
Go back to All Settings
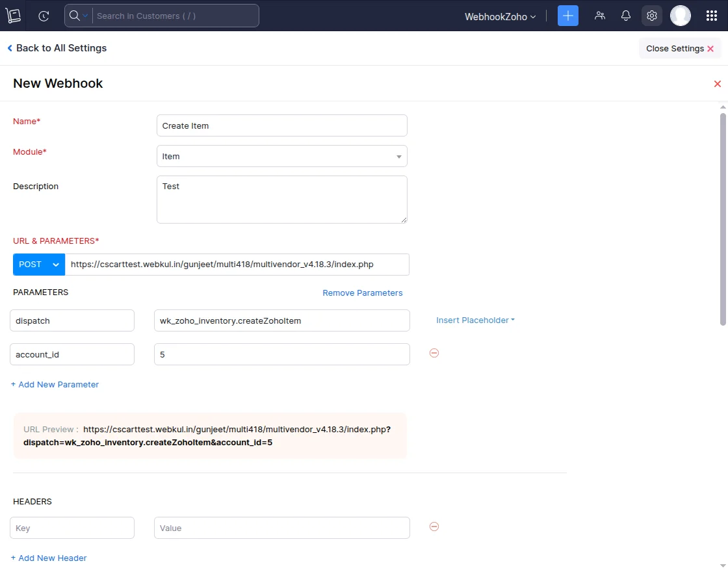click(57, 48)
